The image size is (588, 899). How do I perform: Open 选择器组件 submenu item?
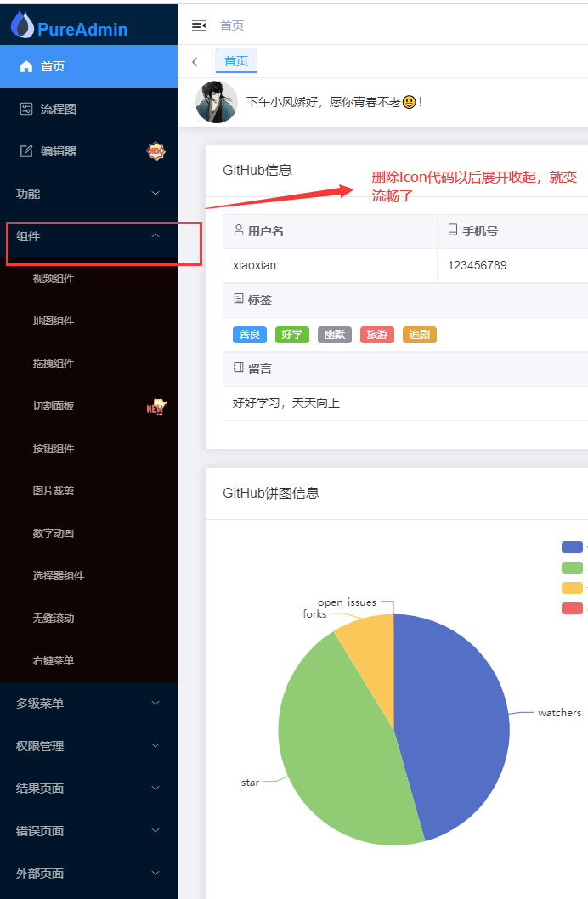pyautogui.click(x=89, y=575)
